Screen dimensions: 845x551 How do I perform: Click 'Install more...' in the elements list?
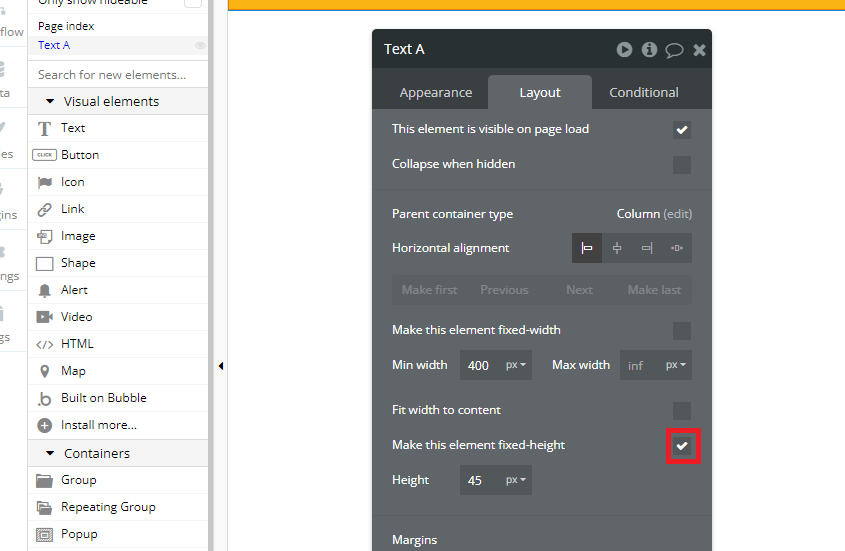click(x=98, y=425)
